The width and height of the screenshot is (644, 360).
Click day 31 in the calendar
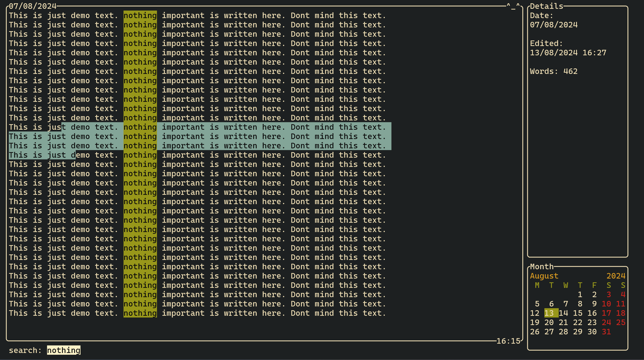coord(606,332)
